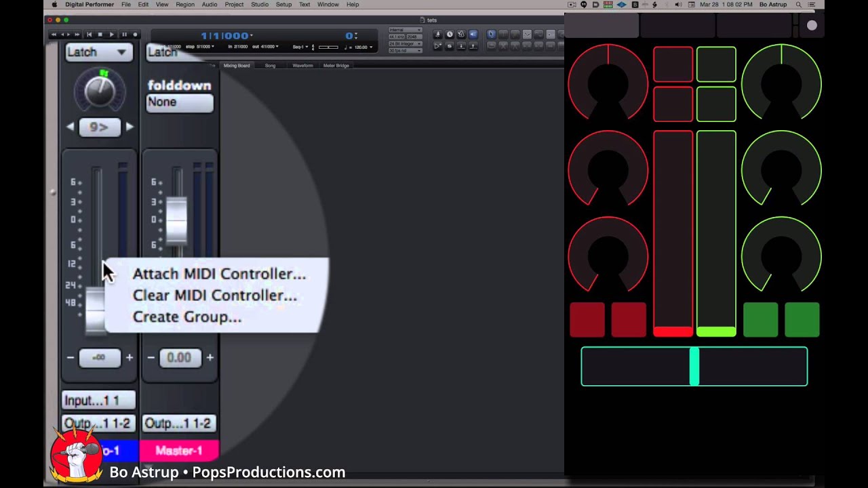Open the folddown None dropdown
The width and height of the screenshot is (868, 488).
[180, 102]
